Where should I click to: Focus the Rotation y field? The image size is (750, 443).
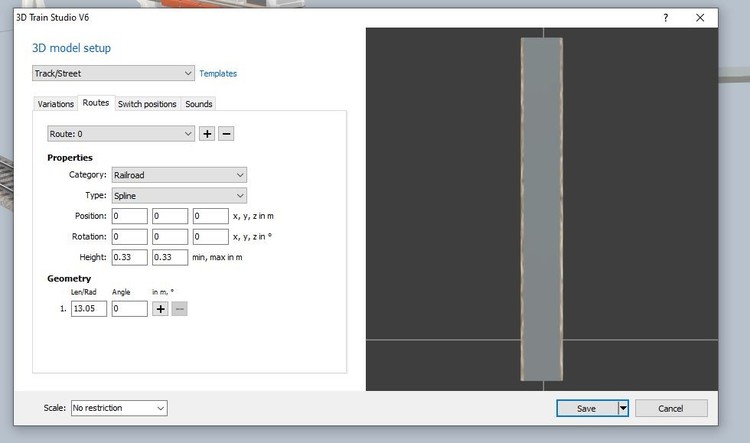[170, 237]
